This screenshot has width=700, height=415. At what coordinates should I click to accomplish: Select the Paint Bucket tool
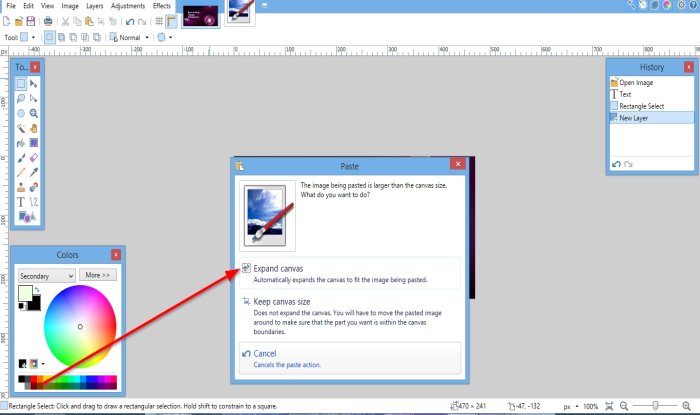pyautogui.click(x=21, y=143)
